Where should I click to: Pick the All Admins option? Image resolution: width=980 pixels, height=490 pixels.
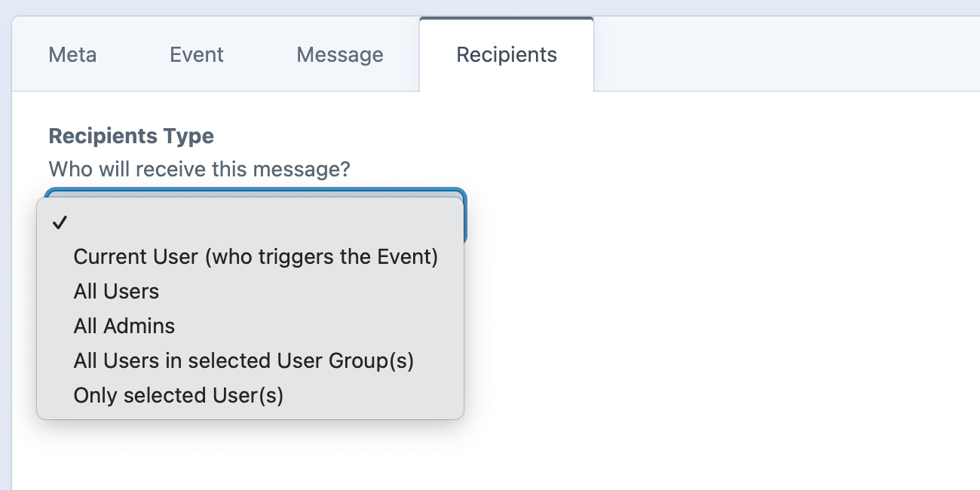click(x=124, y=326)
